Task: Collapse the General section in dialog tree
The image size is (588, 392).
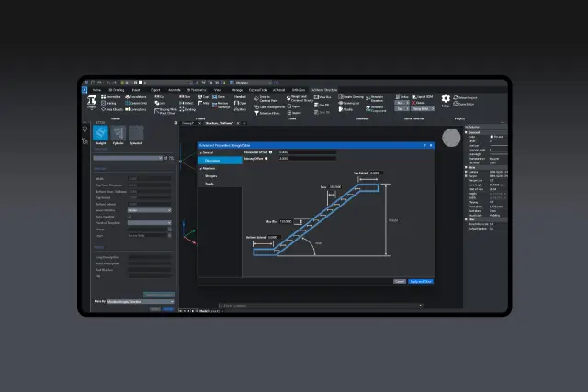Action: click(x=200, y=153)
